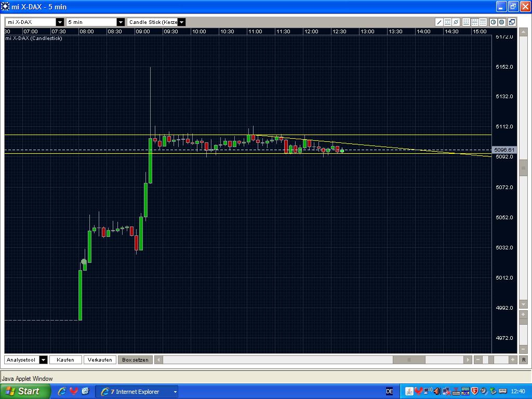Click the DE language indicator
Image resolution: width=532 pixels, height=399 pixels.
pyautogui.click(x=390, y=391)
